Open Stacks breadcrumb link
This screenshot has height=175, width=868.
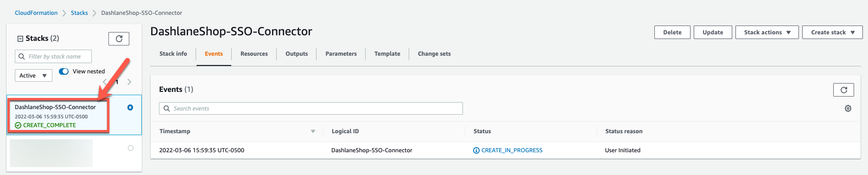[x=79, y=13]
